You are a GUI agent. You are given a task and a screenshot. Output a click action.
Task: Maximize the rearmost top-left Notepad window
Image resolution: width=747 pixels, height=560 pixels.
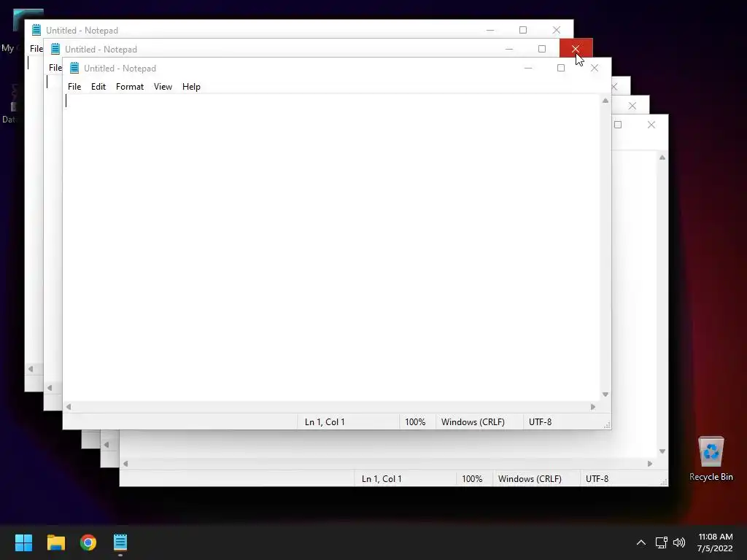click(x=522, y=30)
